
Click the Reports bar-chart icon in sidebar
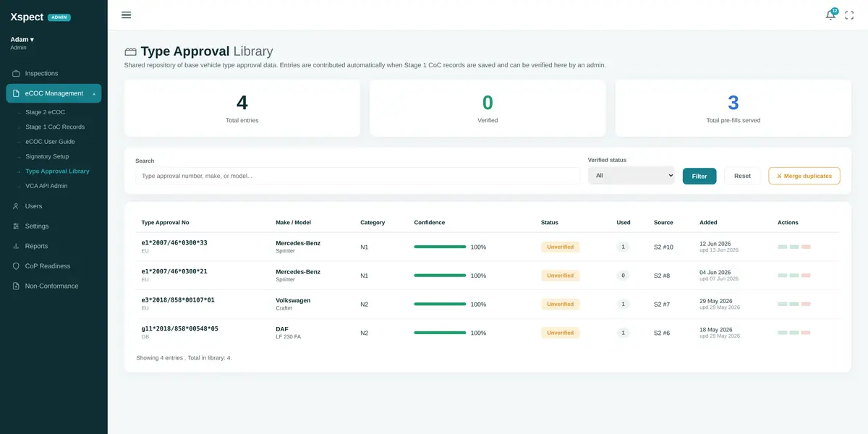point(16,246)
